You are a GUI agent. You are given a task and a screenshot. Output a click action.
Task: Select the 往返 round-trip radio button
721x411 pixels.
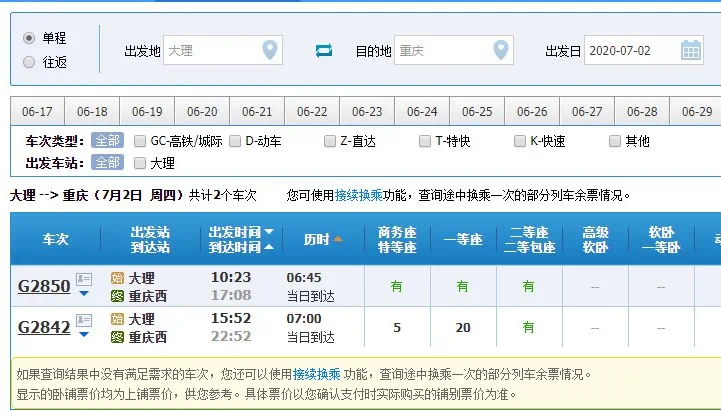point(29,62)
